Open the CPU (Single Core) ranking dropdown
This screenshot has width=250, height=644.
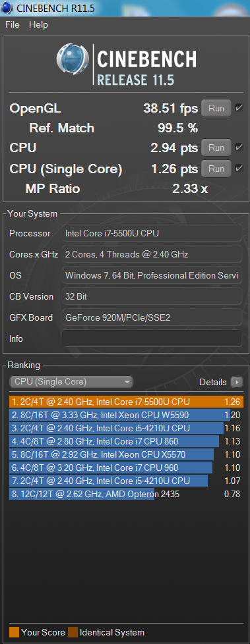71,381
